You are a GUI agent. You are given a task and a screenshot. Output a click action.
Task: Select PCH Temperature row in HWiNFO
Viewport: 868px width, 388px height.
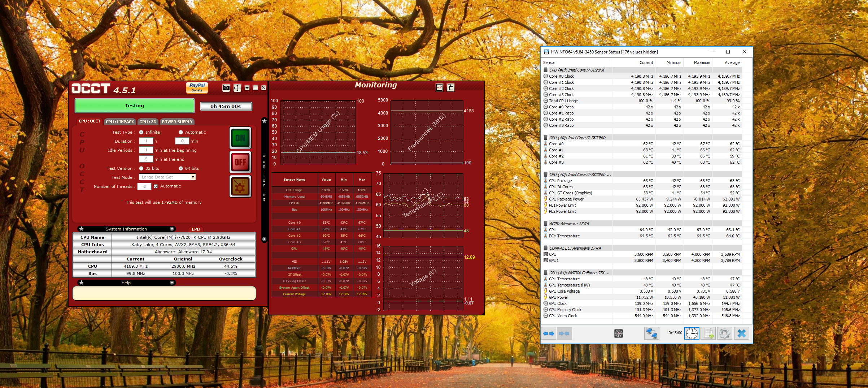(642, 236)
